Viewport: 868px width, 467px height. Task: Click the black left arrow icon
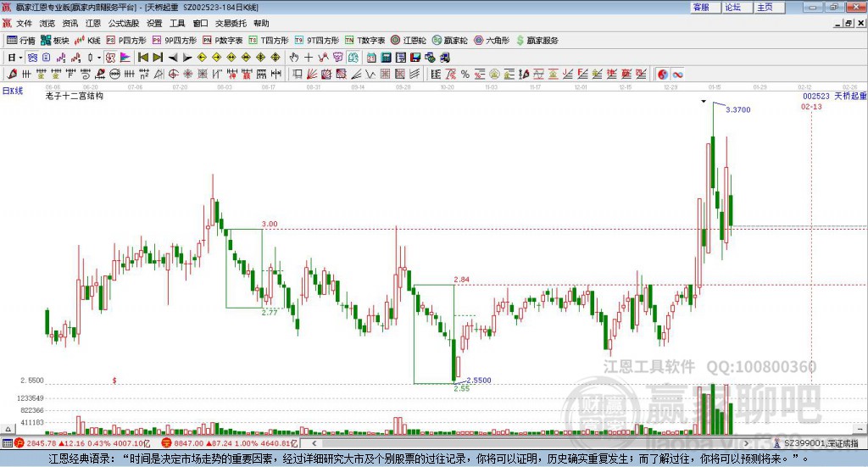(x=173, y=58)
